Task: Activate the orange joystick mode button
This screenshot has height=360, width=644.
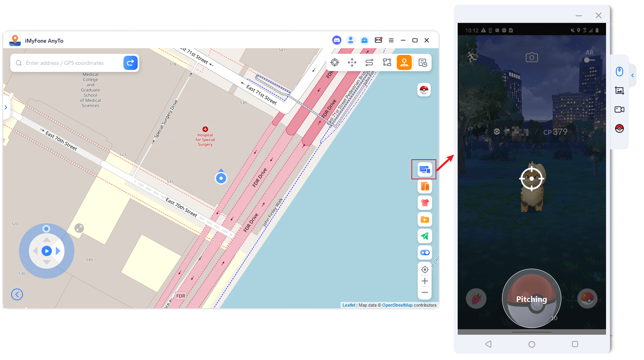Action: pyautogui.click(x=404, y=62)
